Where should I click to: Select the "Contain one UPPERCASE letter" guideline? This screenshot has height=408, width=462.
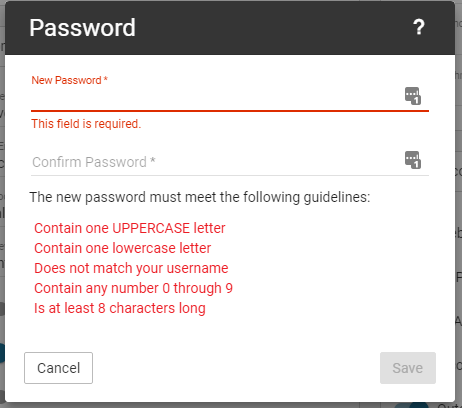tap(130, 228)
